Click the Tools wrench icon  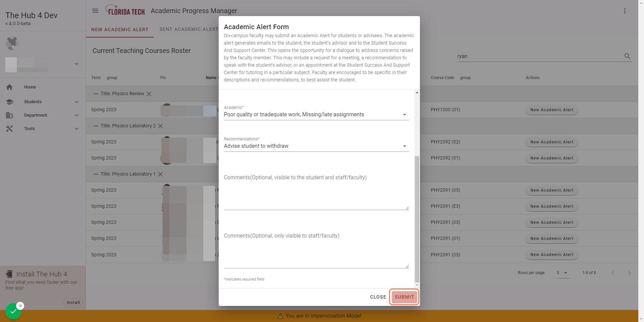9,129
